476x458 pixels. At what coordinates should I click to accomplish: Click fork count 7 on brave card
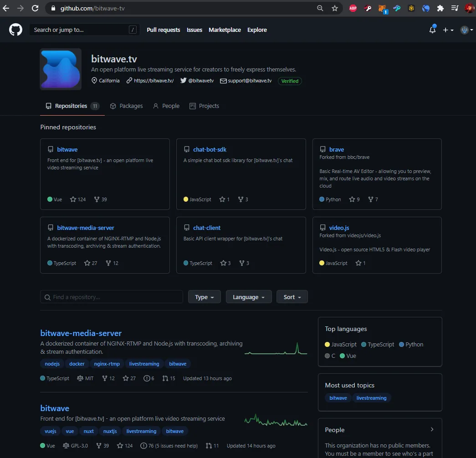[373, 199]
